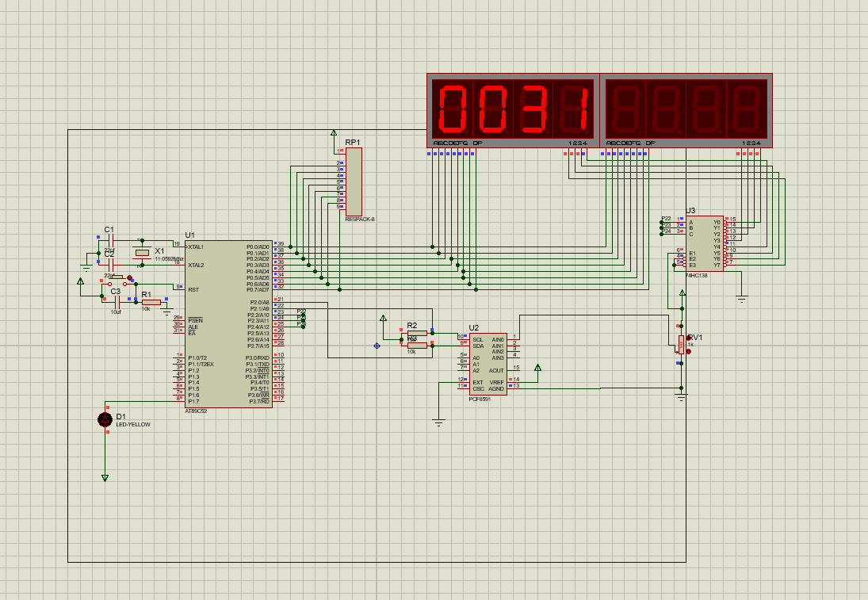Click the LED-YELLOW label text
The width and height of the screenshot is (868, 600).
point(133,425)
